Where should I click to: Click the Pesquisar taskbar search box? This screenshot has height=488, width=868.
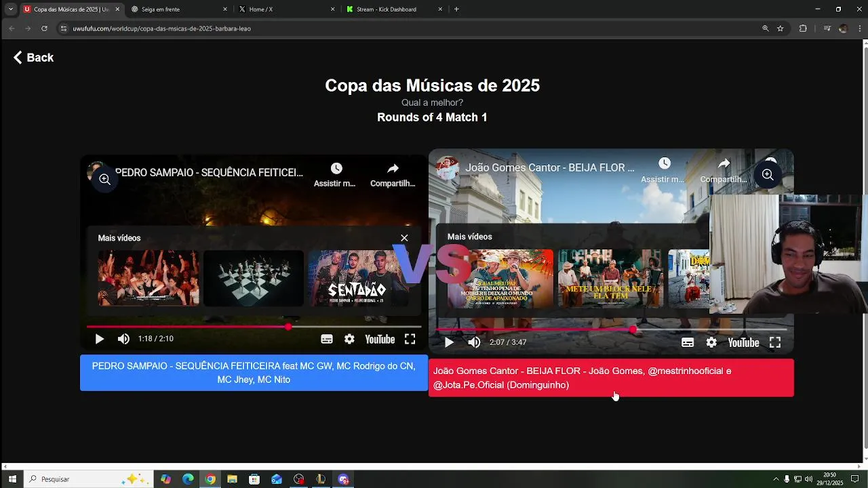pyautogui.click(x=88, y=479)
